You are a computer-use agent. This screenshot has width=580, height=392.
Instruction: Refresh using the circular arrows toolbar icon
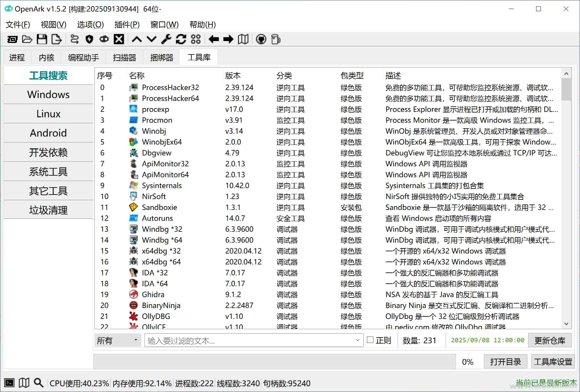tap(181, 39)
